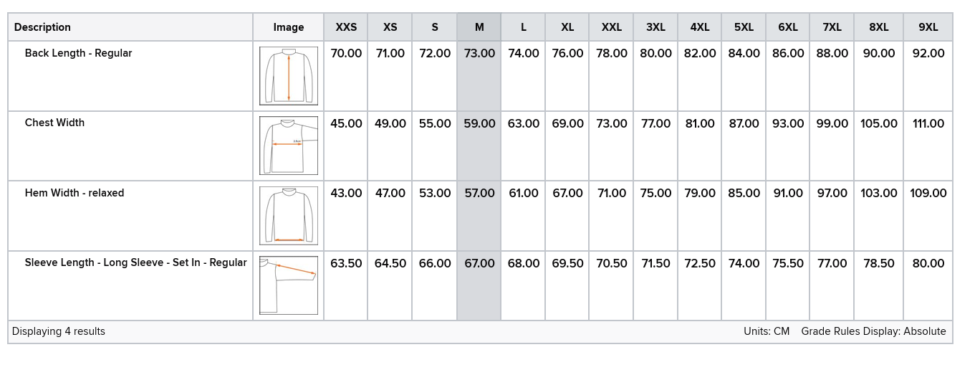Open the Back Length garment diagram thumbnail
Viewport: 980px width, 370px height.
(289, 76)
